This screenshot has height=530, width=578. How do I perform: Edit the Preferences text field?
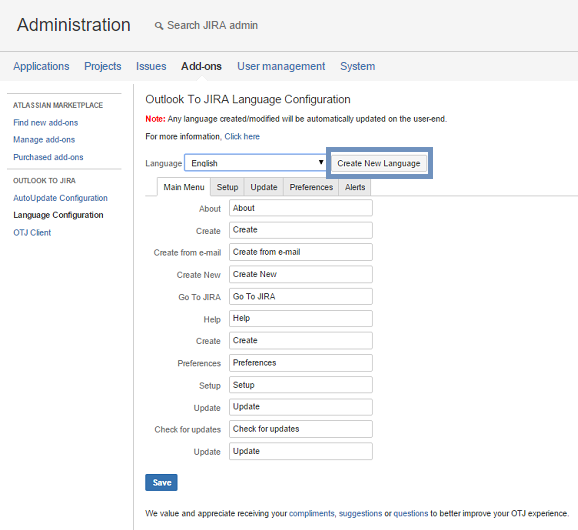(x=301, y=363)
